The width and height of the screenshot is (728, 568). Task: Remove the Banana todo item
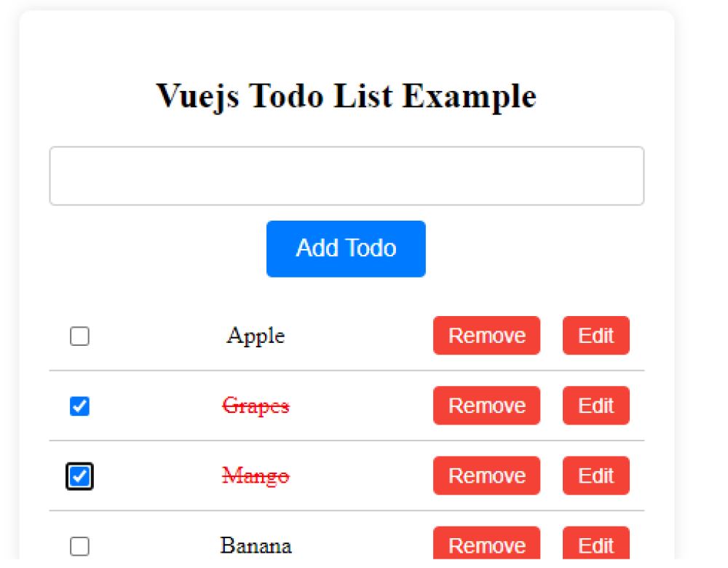pos(486,545)
